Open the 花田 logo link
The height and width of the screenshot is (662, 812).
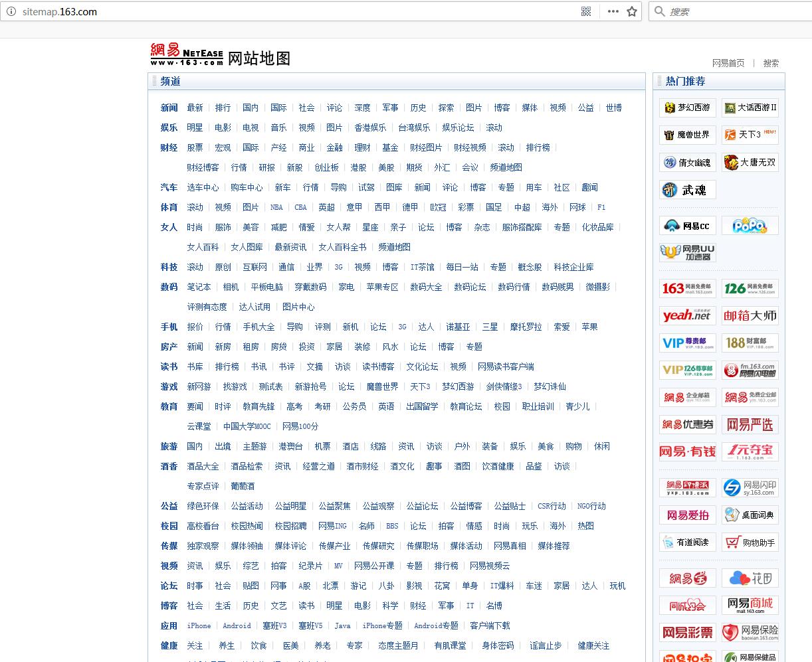coord(750,578)
